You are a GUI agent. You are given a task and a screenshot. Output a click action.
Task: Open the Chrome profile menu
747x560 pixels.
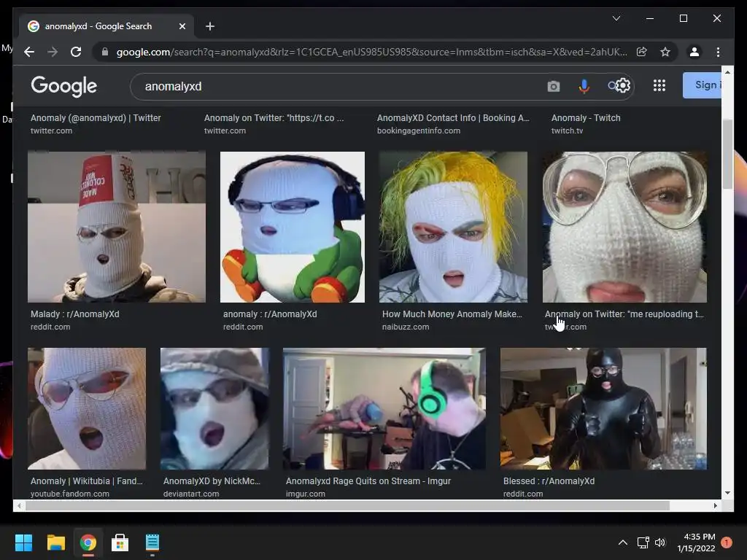point(694,52)
